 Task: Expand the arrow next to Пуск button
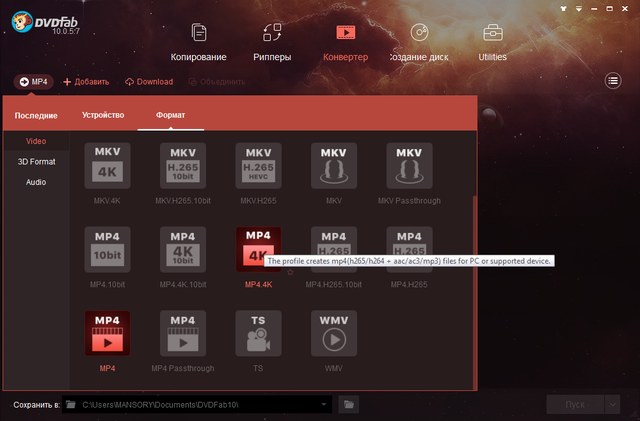click(x=612, y=405)
